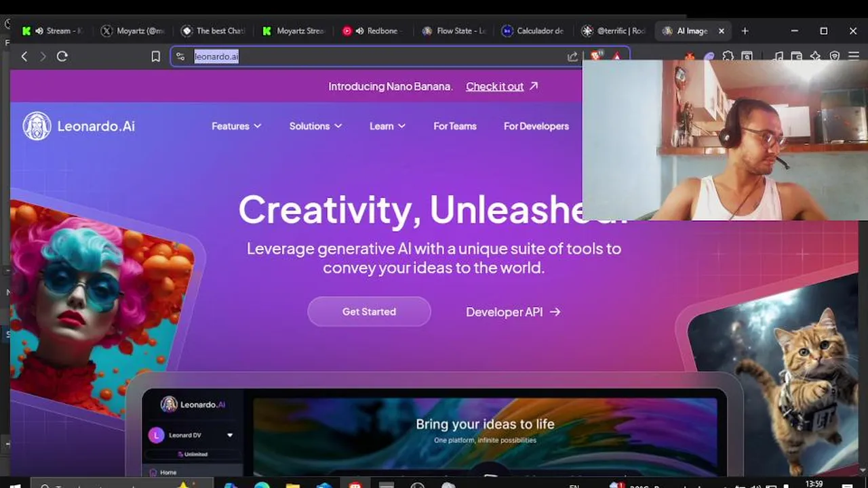This screenshot has height=488, width=868.
Task: Click the One platform, infinite possibilities caption
Action: [485, 441]
